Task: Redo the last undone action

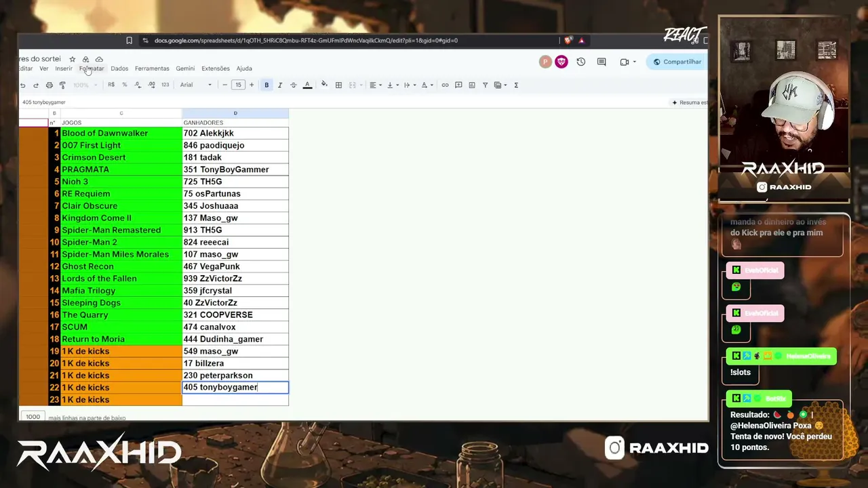Action: (35, 85)
